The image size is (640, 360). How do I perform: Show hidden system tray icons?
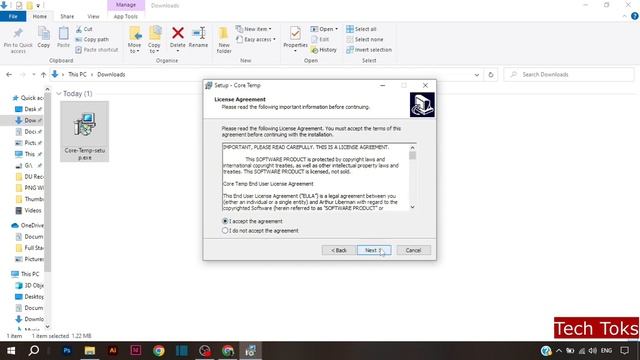pos(559,351)
